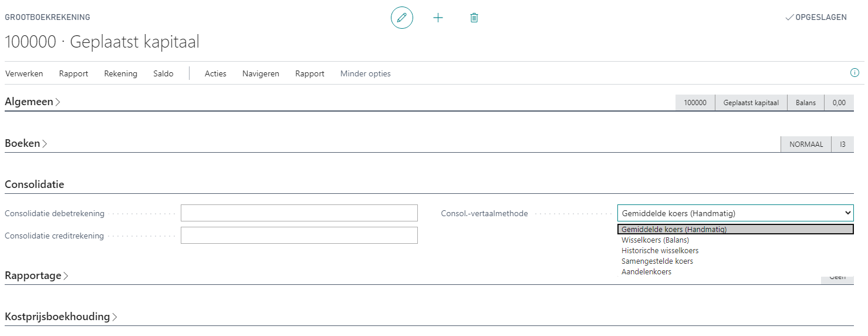Open the Saldo menu
The width and height of the screenshot is (868, 336).
click(x=163, y=73)
